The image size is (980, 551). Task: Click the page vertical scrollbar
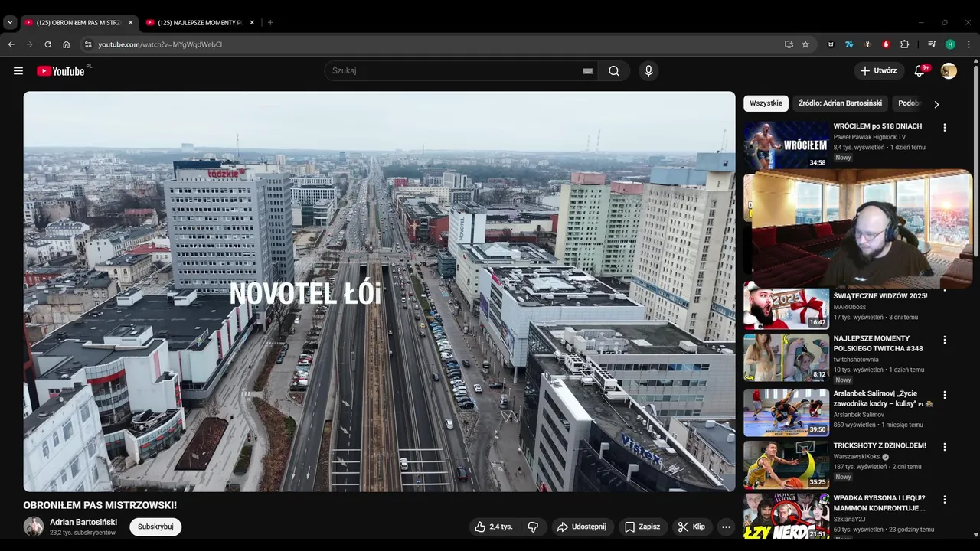tap(976, 298)
